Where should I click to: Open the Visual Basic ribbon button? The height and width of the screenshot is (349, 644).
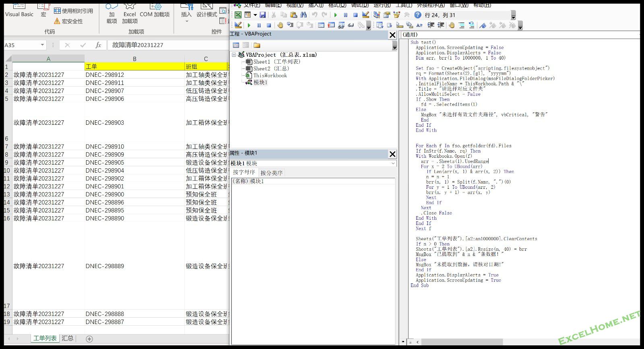click(x=19, y=11)
